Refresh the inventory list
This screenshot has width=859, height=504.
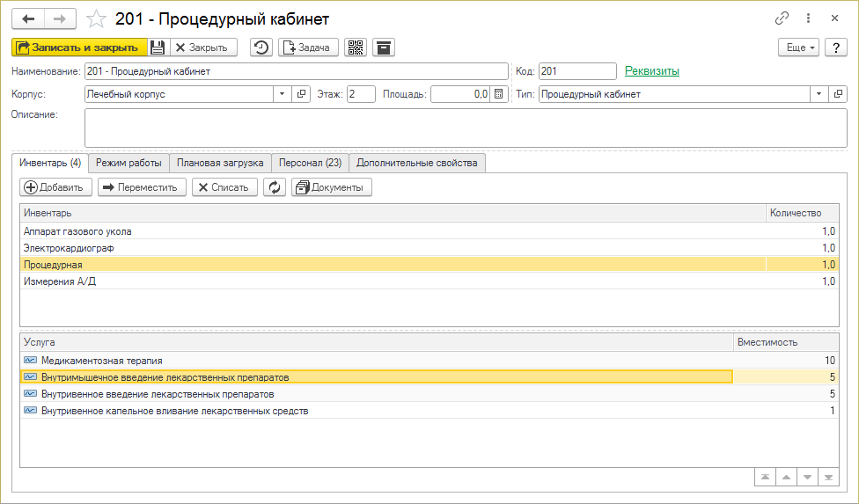[275, 186]
